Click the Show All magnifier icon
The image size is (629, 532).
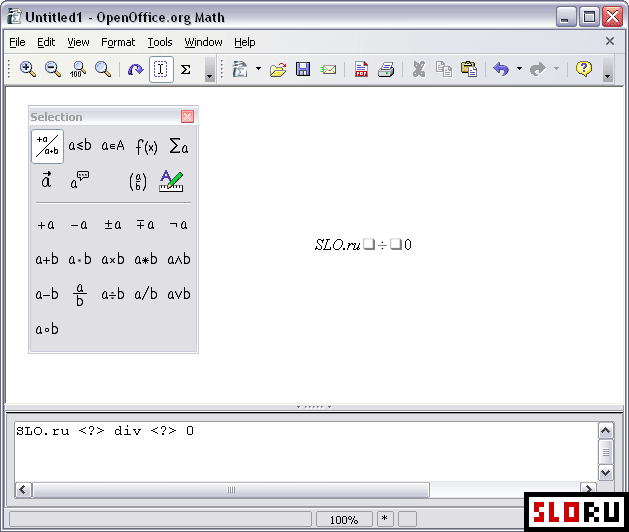coord(103,69)
